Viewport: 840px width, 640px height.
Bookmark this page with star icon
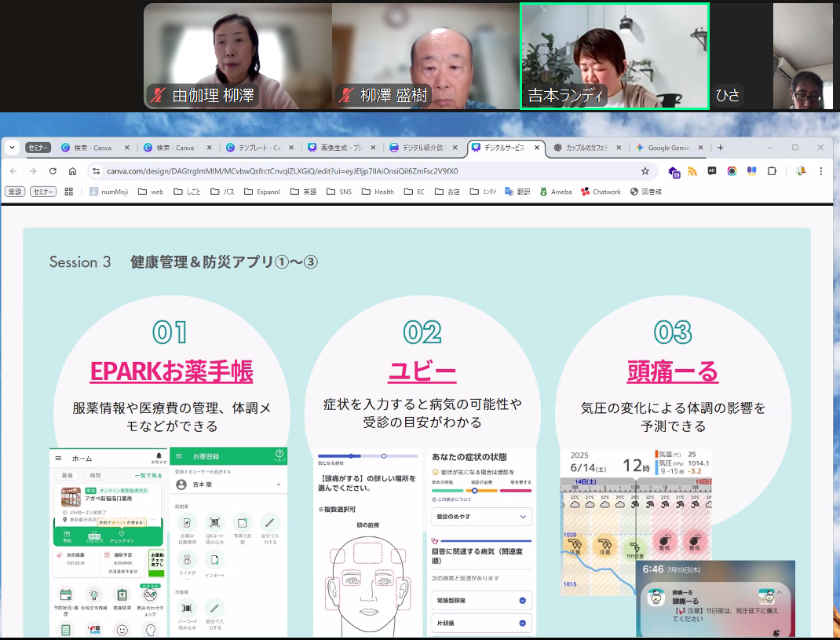[645, 171]
